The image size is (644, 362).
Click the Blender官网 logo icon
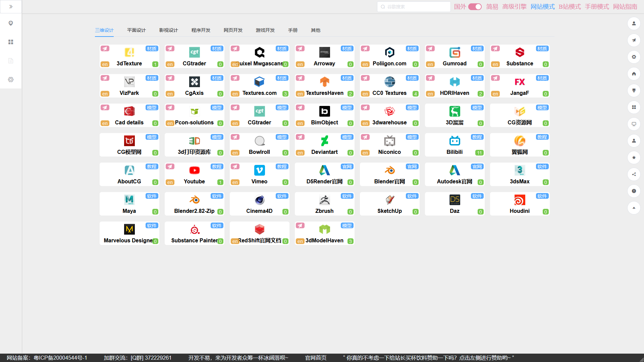(x=389, y=170)
